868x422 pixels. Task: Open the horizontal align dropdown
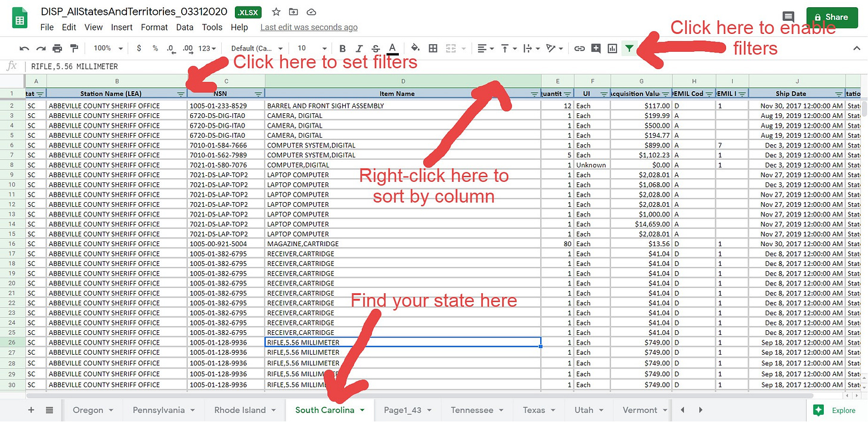(486, 48)
